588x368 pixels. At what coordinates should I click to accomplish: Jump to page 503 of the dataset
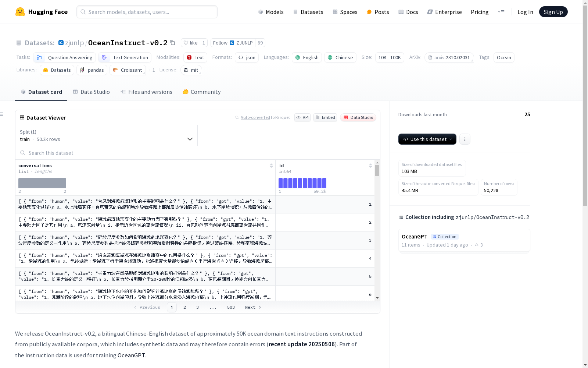click(231, 307)
